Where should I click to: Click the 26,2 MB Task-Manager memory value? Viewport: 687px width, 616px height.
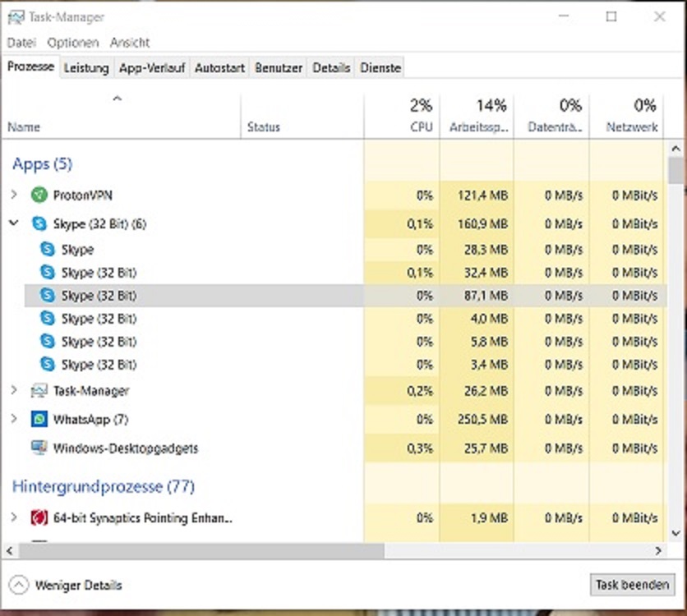tap(486, 390)
